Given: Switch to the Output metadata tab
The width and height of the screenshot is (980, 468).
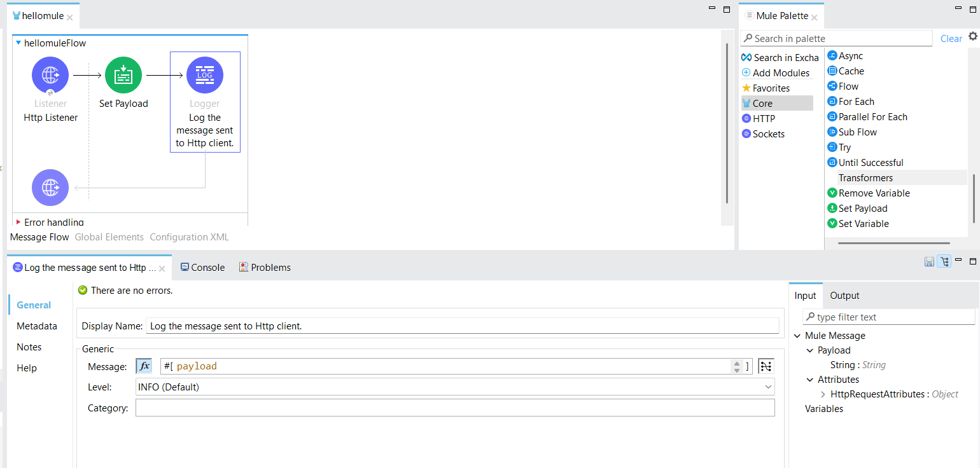Looking at the screenshot, I should point(844,296).
